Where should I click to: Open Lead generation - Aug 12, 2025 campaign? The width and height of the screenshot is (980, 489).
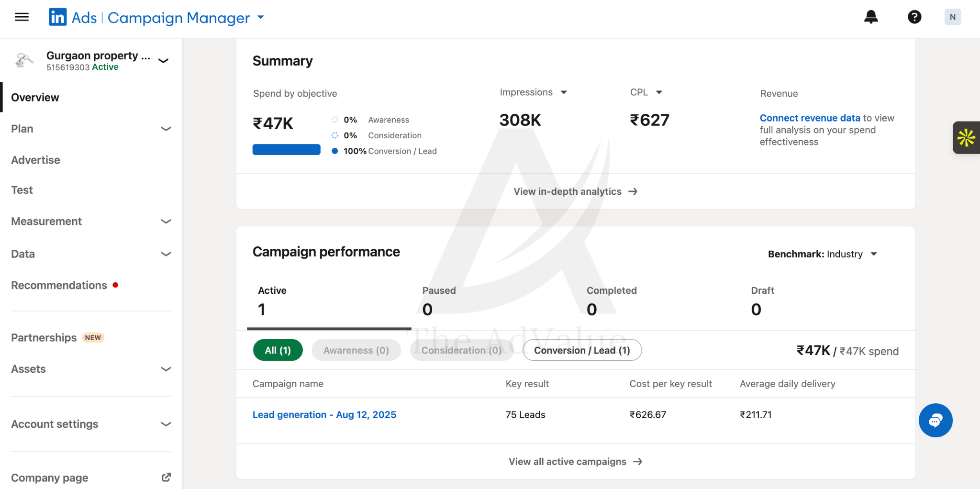click(324, 415)
